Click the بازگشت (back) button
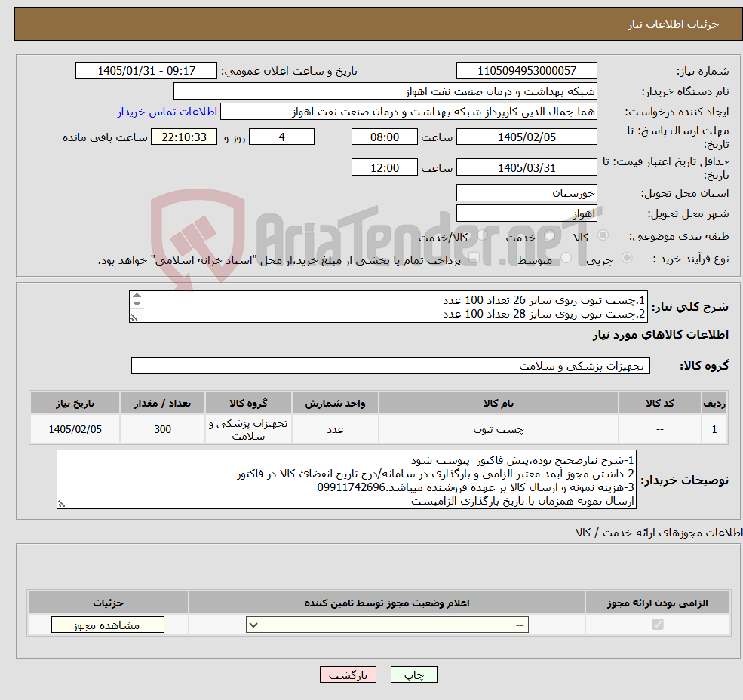 [x=348, y=675]
